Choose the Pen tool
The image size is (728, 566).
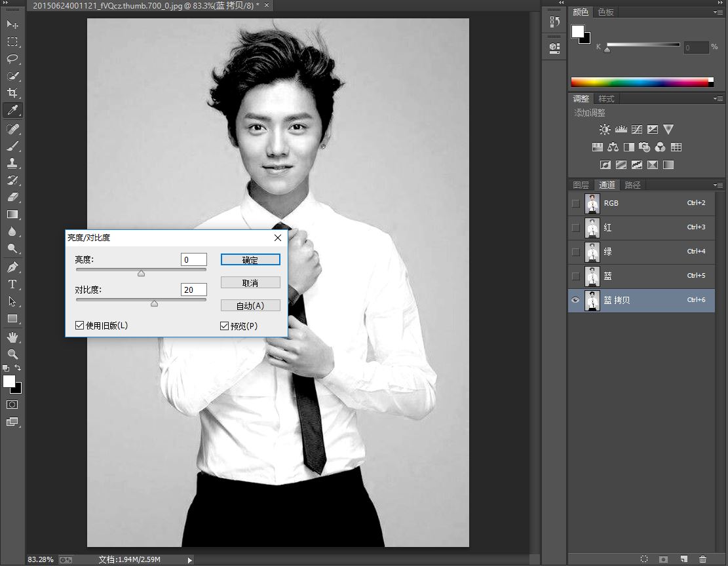12,267
